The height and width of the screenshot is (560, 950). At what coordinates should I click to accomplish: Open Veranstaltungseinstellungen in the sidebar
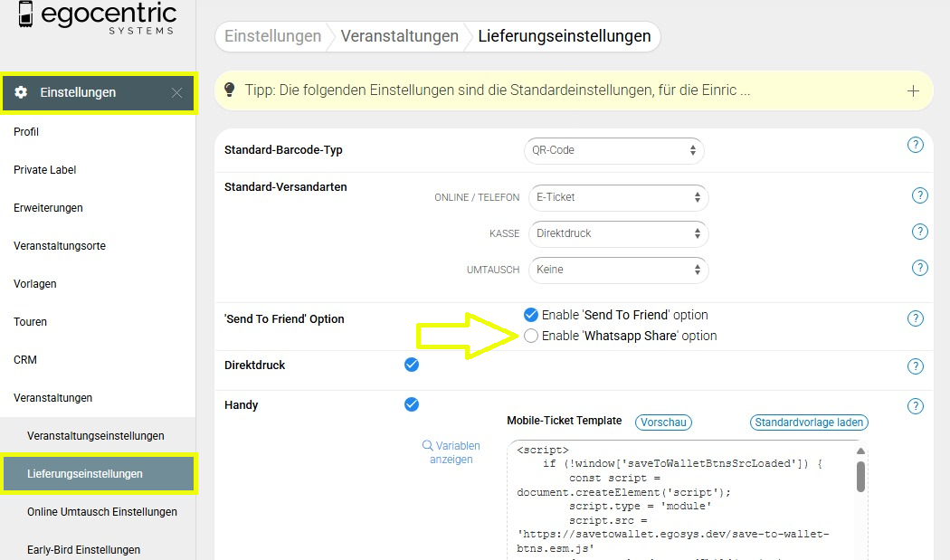[x=96, y=436]
